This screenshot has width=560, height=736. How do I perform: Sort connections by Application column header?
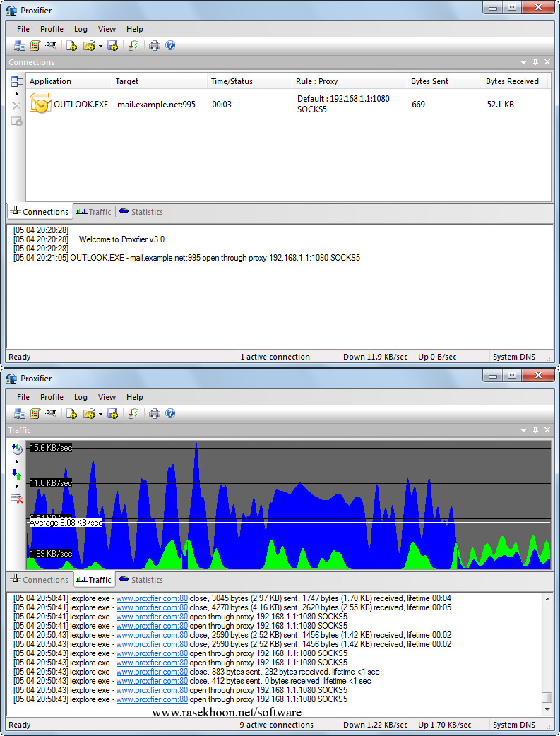pos(69,81)
